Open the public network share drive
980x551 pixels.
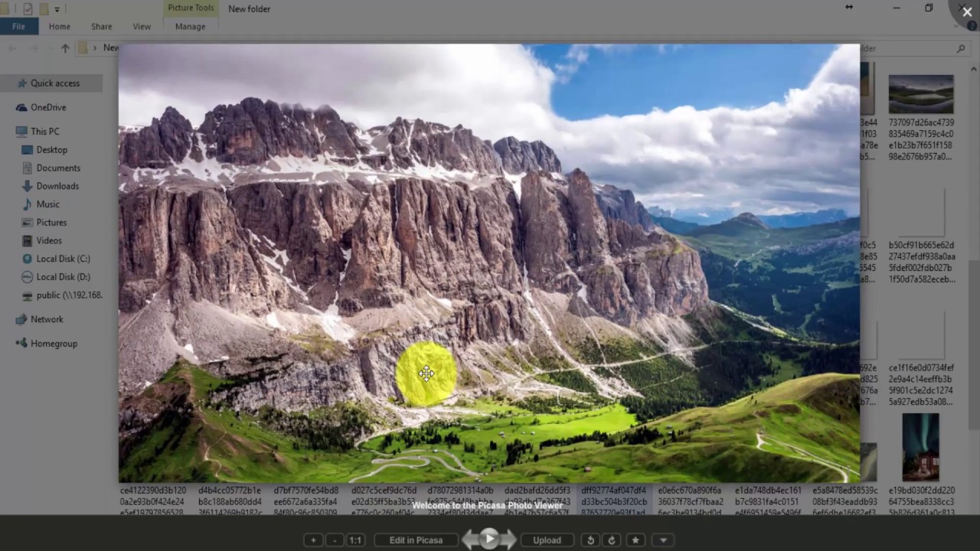click(69, 295)
